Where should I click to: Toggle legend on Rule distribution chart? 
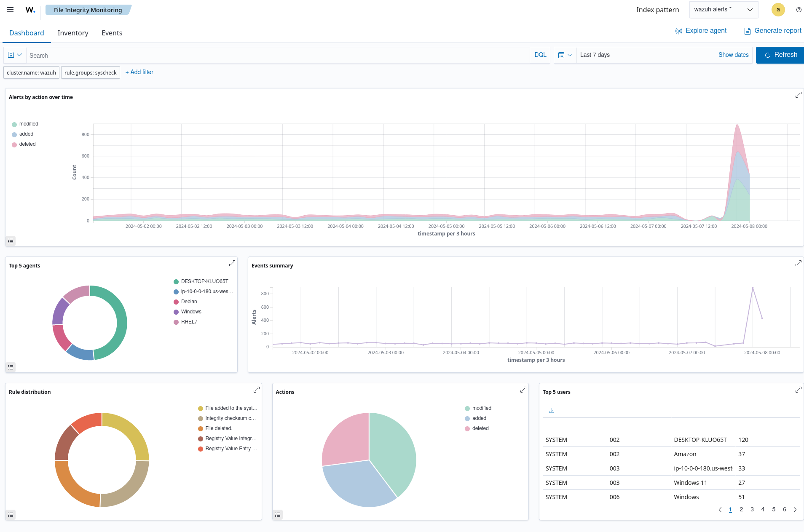(x=11, y=515)
